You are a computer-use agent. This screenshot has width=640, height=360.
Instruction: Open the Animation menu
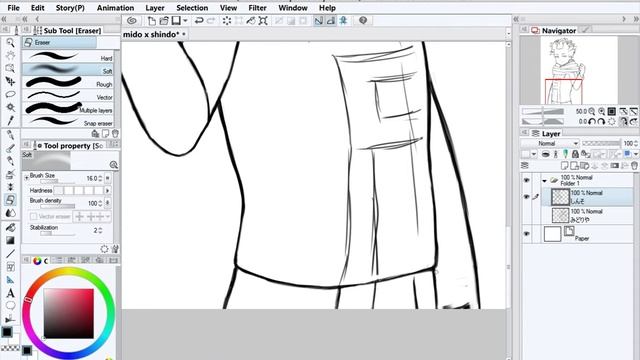115,8
